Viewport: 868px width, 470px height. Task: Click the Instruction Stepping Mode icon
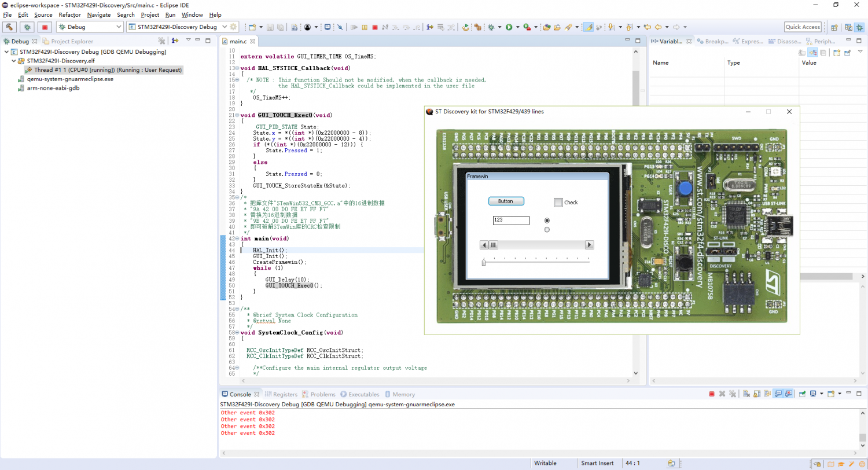pyautogui.click(x=430, y=27)
